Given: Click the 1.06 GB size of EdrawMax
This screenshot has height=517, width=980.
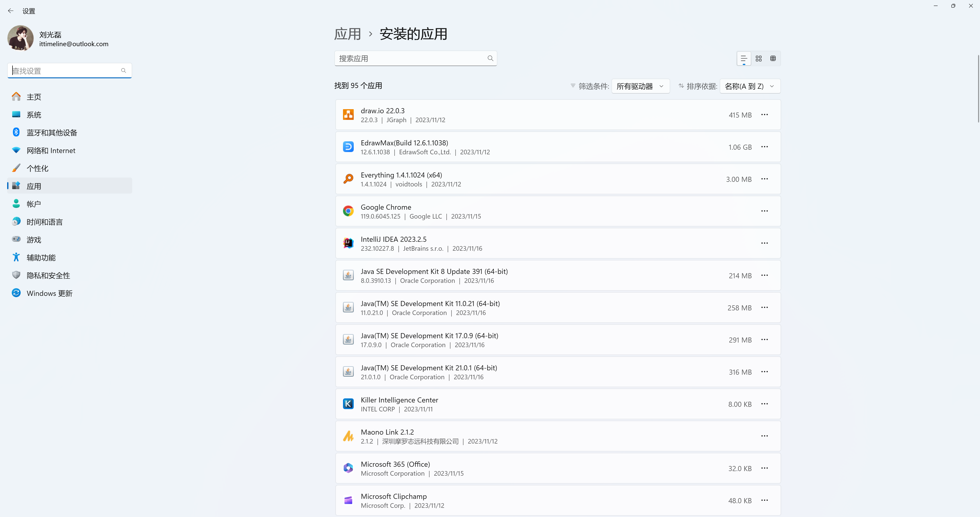Looking at the screenshot, I should coord(740,147).
